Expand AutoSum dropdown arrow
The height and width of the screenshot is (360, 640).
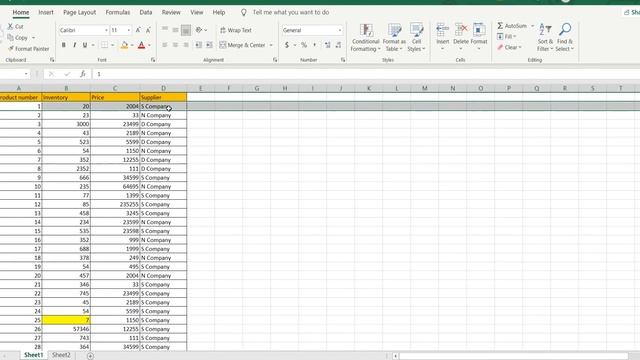pos(532,26)
